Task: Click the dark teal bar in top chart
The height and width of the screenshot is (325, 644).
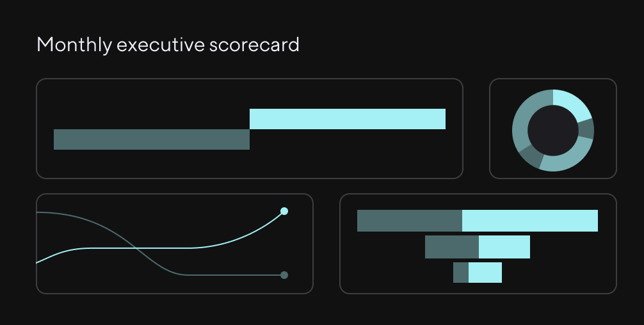Action: [x=151, y=139]
